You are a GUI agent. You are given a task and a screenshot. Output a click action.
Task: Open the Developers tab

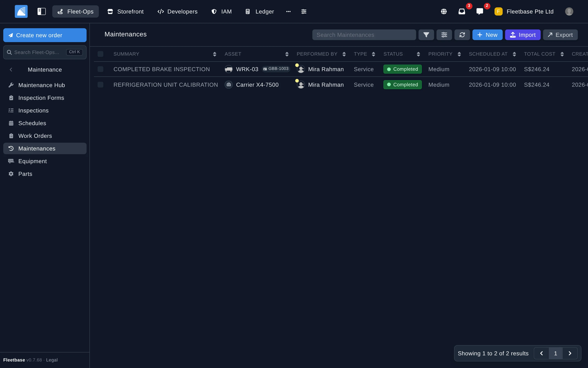pos(177,11)
